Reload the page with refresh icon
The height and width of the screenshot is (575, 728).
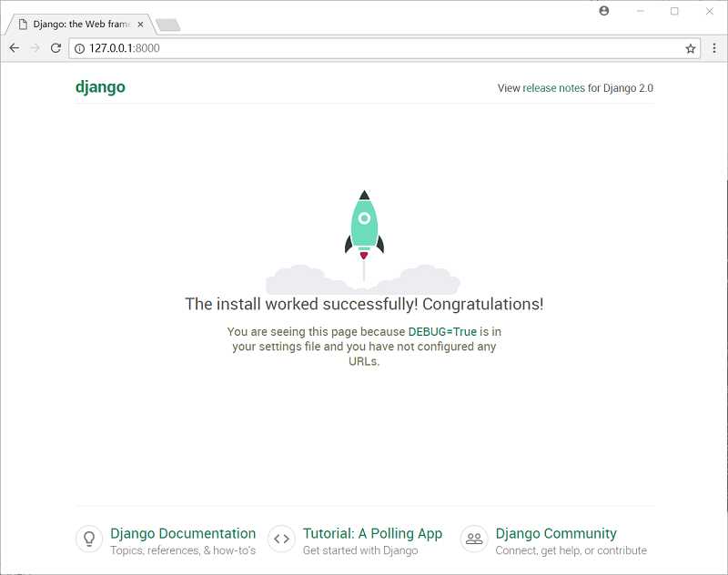pos(56,48)
